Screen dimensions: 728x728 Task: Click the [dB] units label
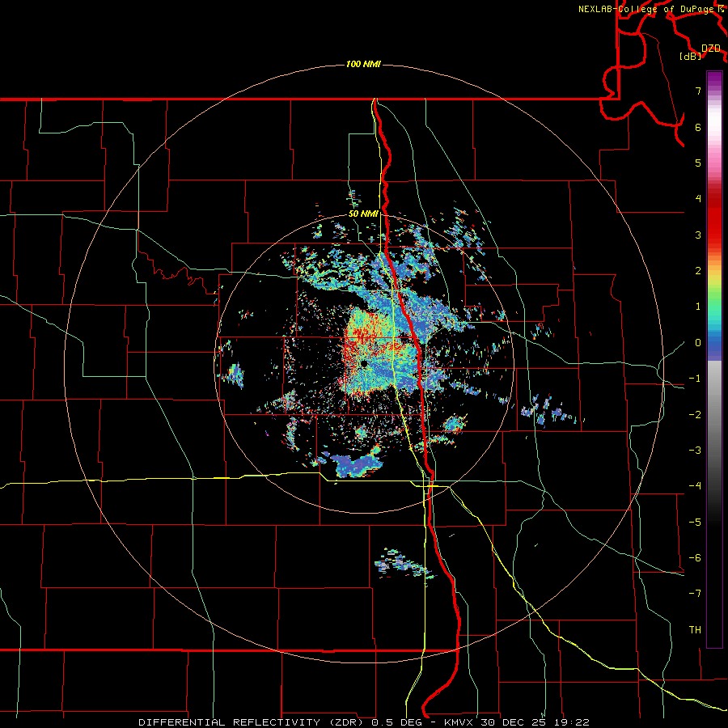(691, 56)
